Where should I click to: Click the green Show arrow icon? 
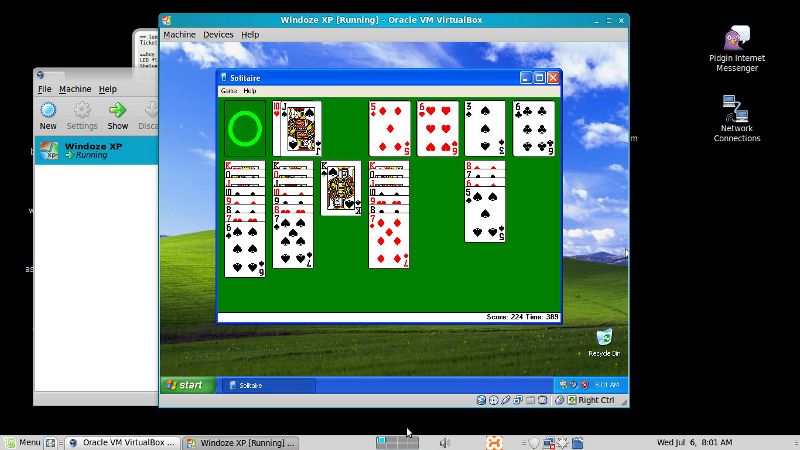tap(117, 110)
